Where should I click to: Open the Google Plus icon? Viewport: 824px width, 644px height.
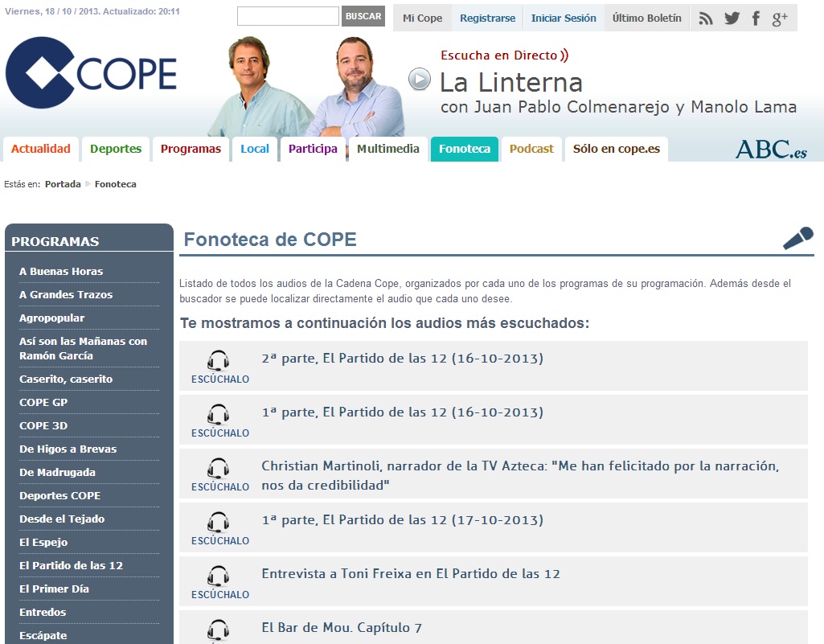click(x=780, y=19)
